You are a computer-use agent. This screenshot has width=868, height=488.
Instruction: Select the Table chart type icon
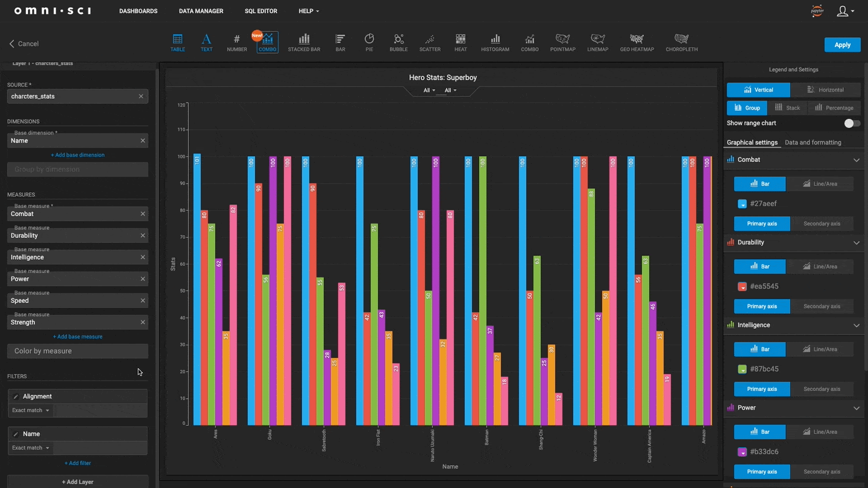pyautogui.click(x=177, y=42)
